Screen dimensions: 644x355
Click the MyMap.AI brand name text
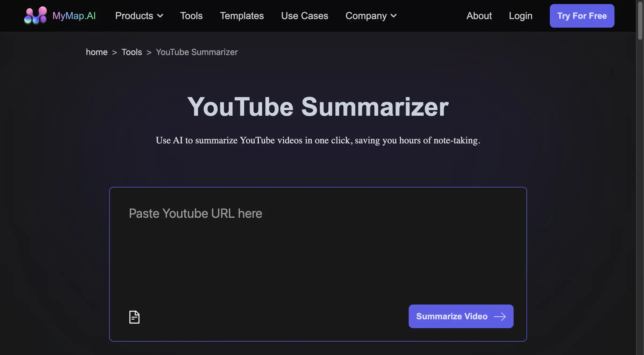pyautogui.click(x=74, y=16)
